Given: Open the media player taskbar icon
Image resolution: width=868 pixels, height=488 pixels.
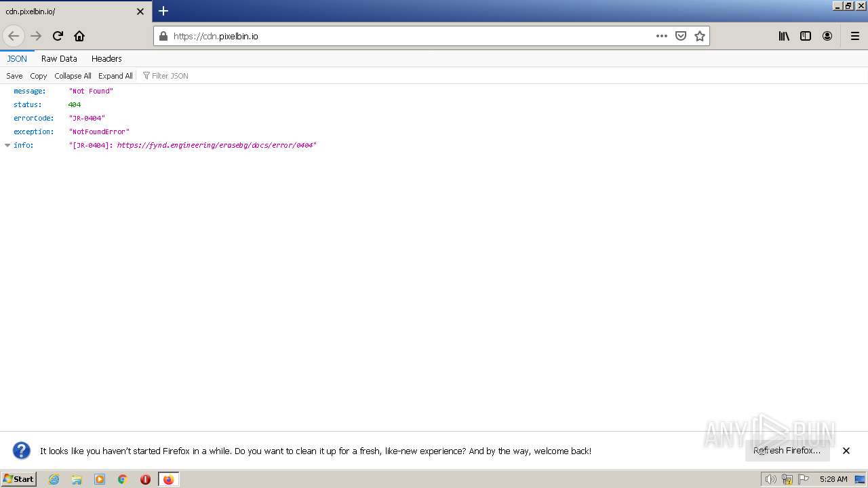Looking at the screenshot, I should 100,479.
